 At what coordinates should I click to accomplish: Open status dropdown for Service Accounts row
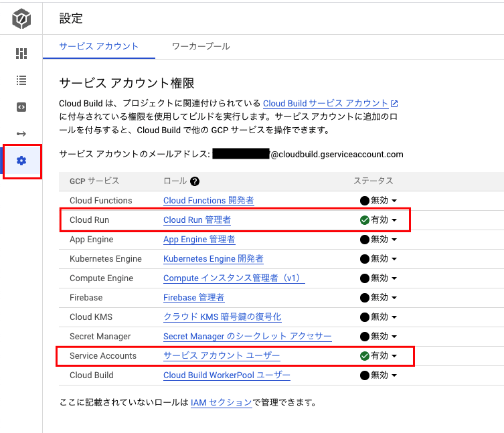(x=378, y=356)
